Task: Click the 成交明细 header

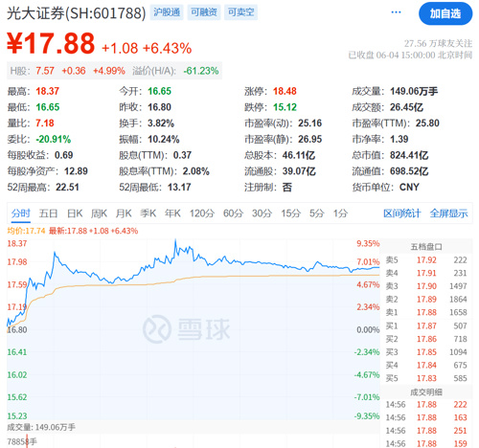Action: coord(426,392)
